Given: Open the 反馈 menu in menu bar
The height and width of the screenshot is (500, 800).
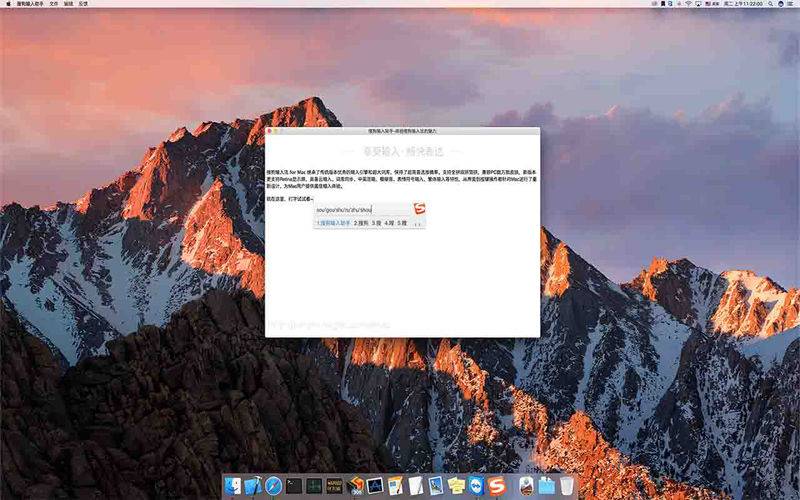Looking at the screenshot, I should click(x=84, y=4).
